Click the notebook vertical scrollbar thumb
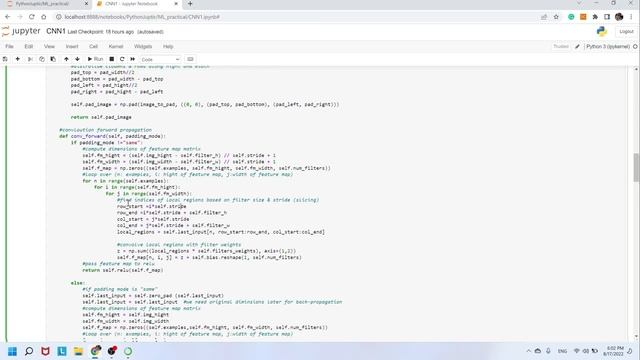The height and width of the screenshot is (360, 640). [636, 167]
